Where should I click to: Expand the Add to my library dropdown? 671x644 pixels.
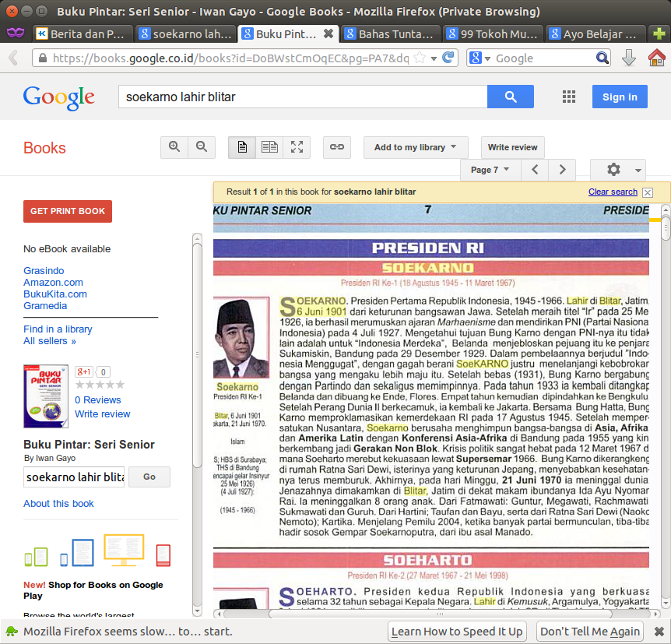(416, 147)
